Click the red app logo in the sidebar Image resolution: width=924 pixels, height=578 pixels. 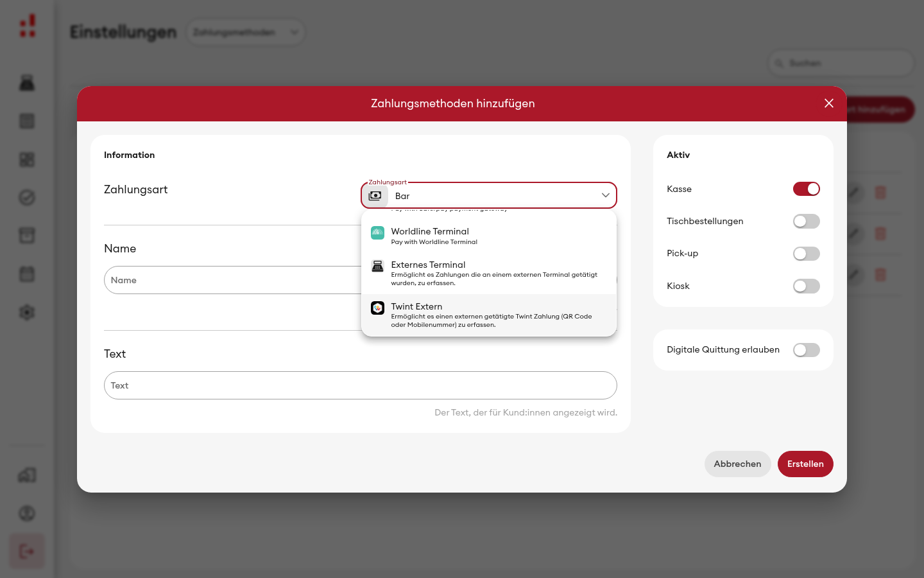27,26
